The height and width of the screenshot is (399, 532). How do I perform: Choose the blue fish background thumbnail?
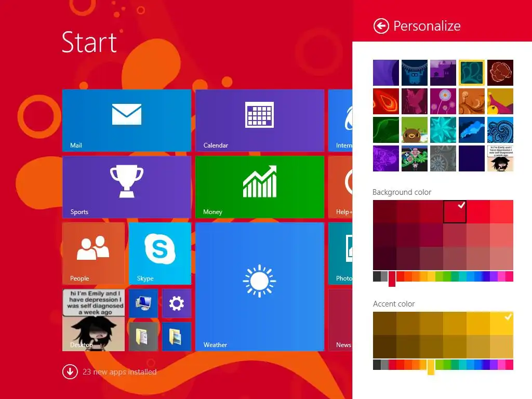(x=471, y=130)
